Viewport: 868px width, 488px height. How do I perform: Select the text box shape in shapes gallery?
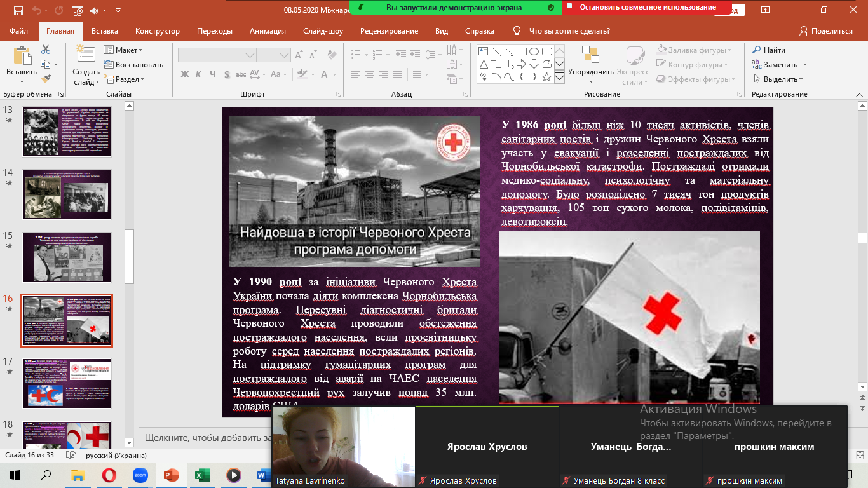point(484,51)
